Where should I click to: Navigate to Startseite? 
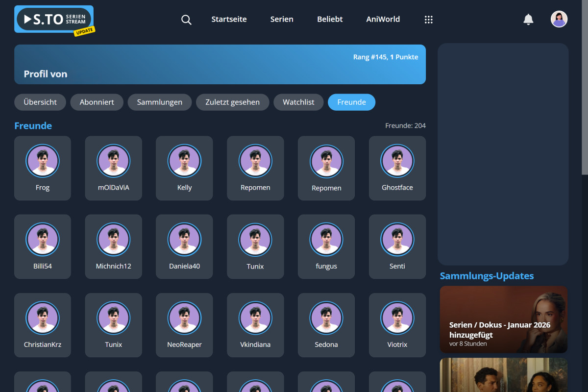229,19
